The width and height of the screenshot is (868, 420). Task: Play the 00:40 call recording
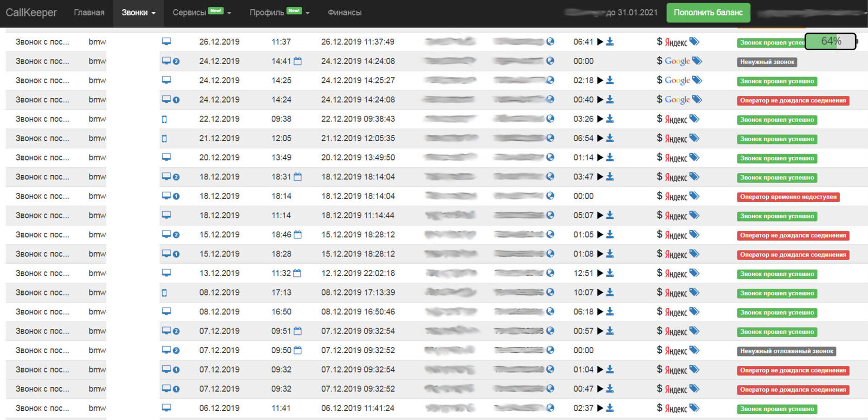point(600,100)
